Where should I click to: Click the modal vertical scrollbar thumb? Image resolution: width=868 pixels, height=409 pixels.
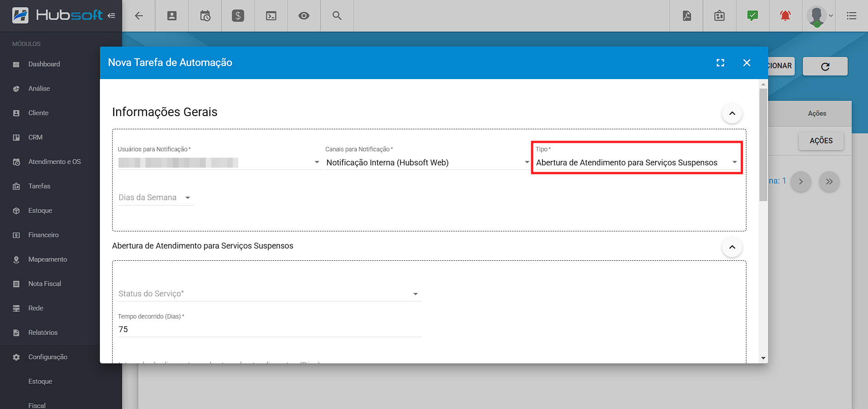(x=764, y=145)
